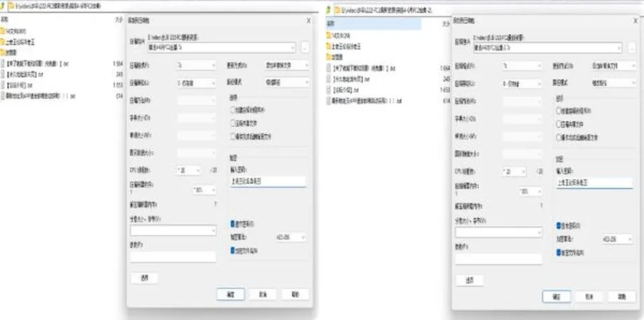Sort by Size column header in left window
Viewport: 644px width, 320px height.
[x=118, y=19]
